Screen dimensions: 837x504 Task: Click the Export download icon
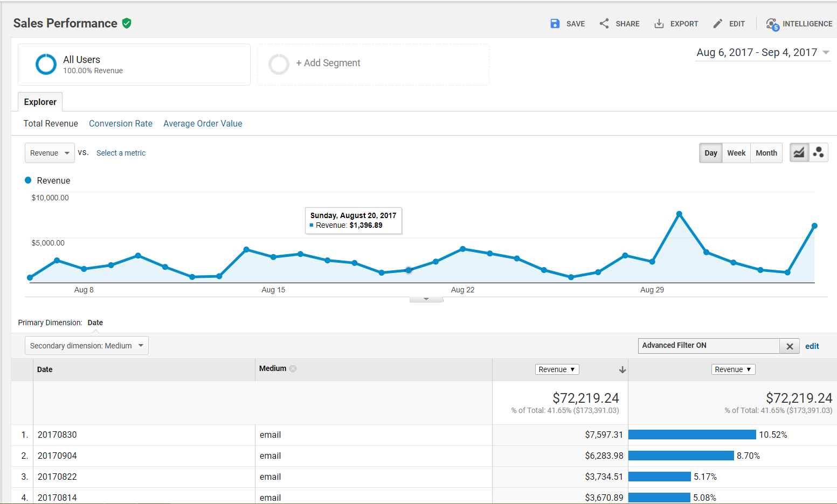tap(659, 24)
